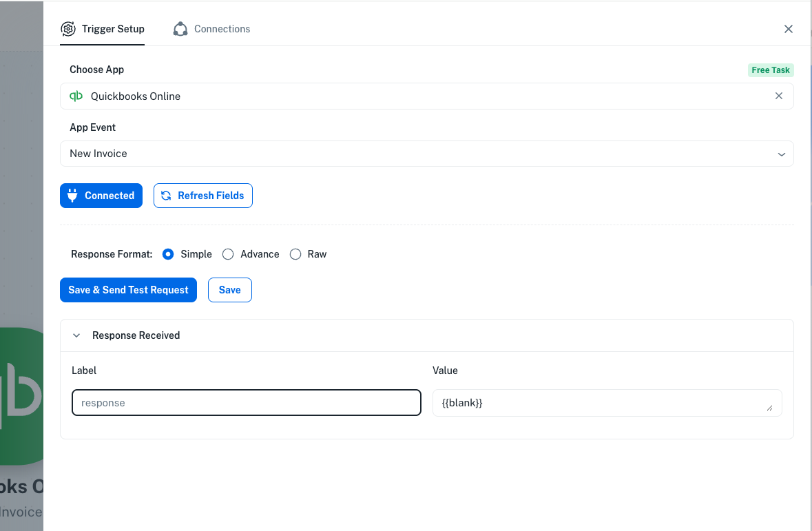This screenshot has height=531, width=812.
Task: Click Save & Send Test Request
Action: 128,290
